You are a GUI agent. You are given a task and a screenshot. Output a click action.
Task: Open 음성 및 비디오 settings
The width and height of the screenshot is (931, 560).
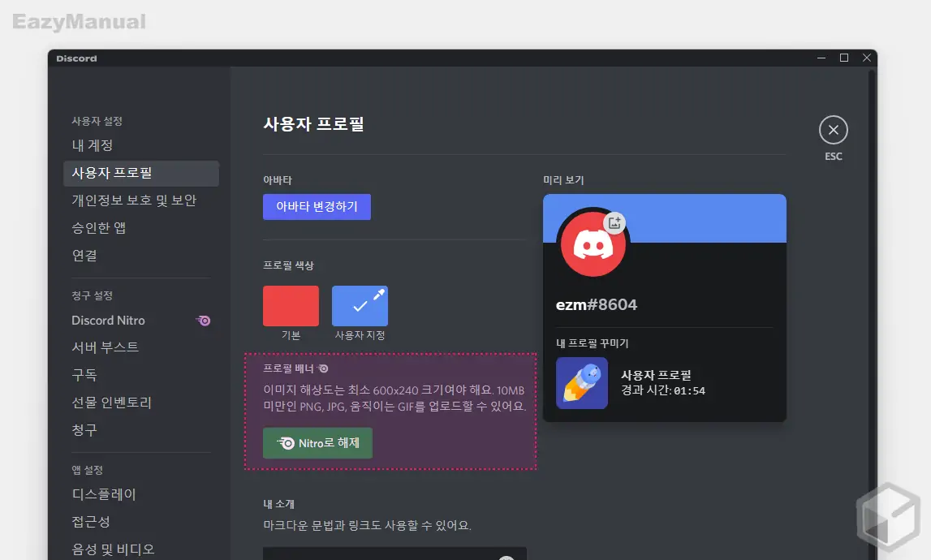(x=114, y=549)
